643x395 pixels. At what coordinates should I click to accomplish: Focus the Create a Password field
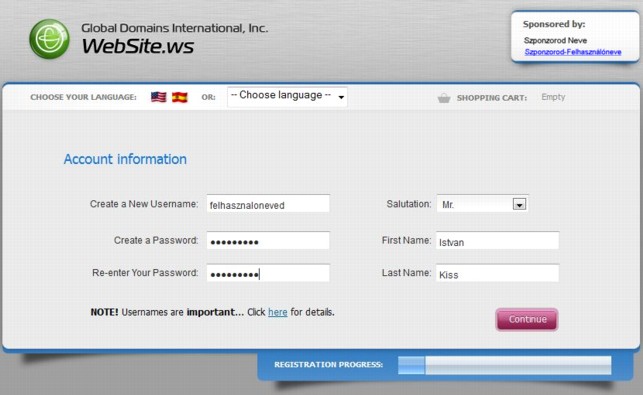tap(268, 241)
